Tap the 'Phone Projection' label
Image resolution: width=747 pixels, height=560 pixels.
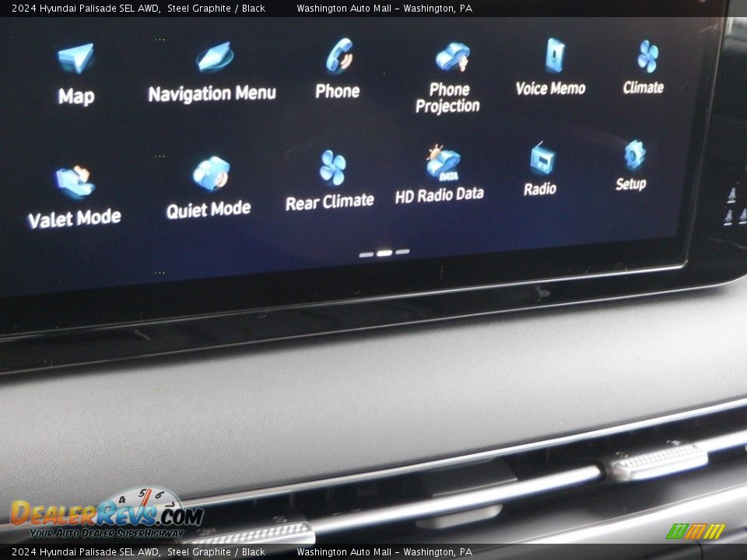pyautogui.click(x=447, y=98)
